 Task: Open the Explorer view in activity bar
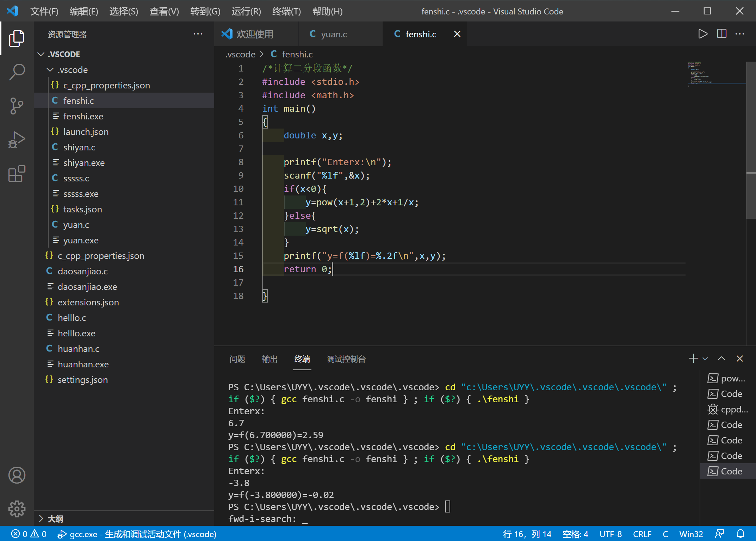[17, 38]
